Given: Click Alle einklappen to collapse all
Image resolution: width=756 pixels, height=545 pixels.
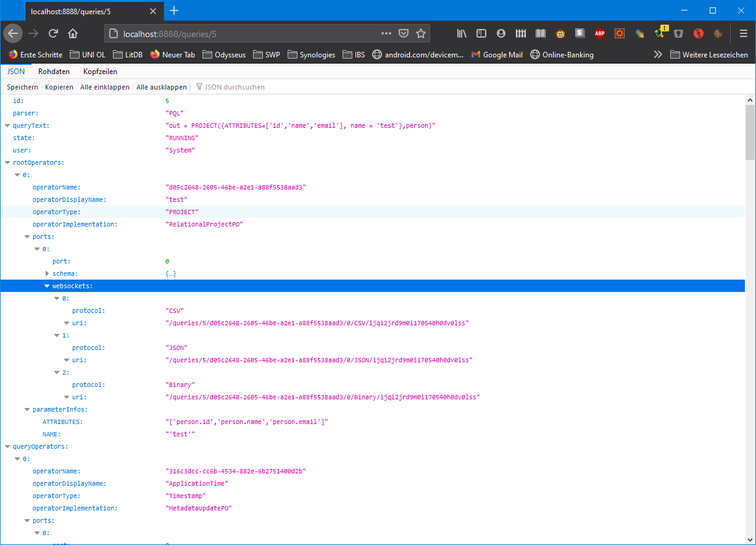Looking at the screenshot, I should click(105, 87).
